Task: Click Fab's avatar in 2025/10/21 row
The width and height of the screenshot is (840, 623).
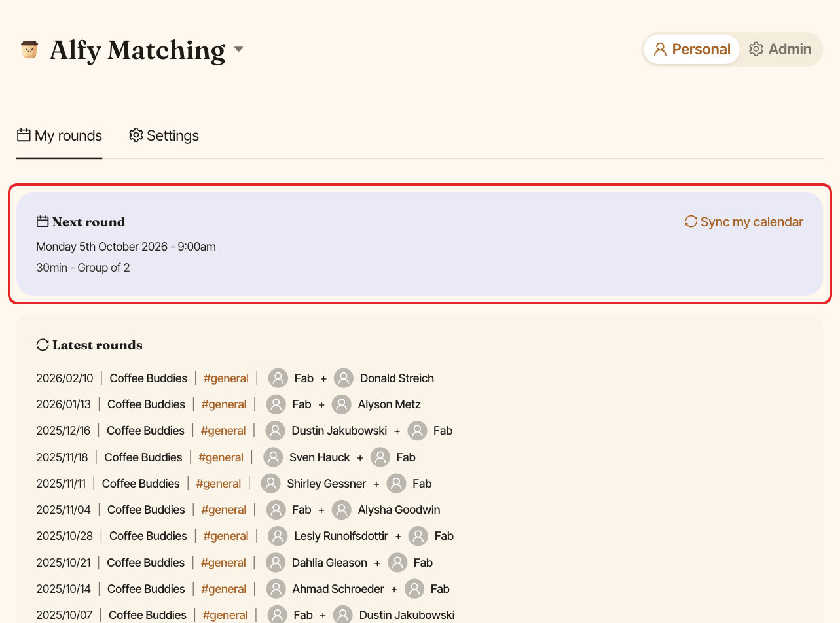Action: [x=397, y=563]
